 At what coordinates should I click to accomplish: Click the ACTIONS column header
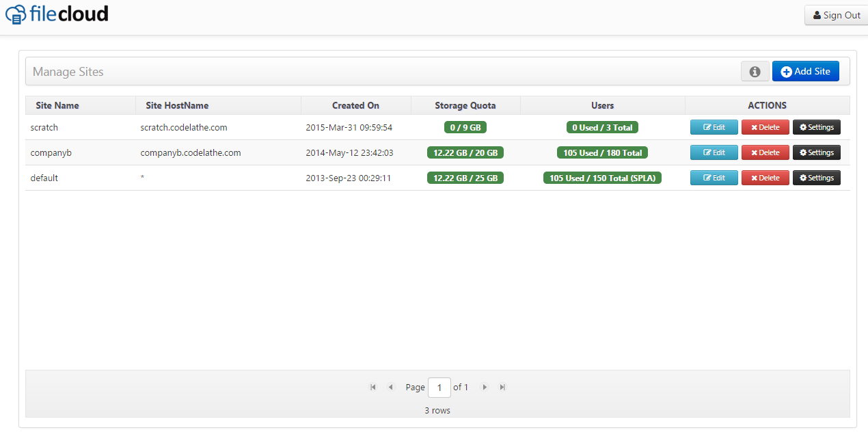(768, 105)
